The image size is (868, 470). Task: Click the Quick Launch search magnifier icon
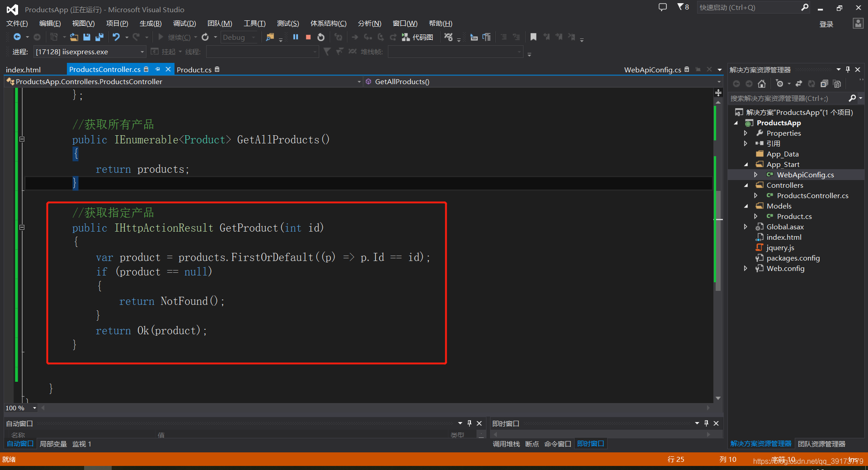[x=805, y=7]
